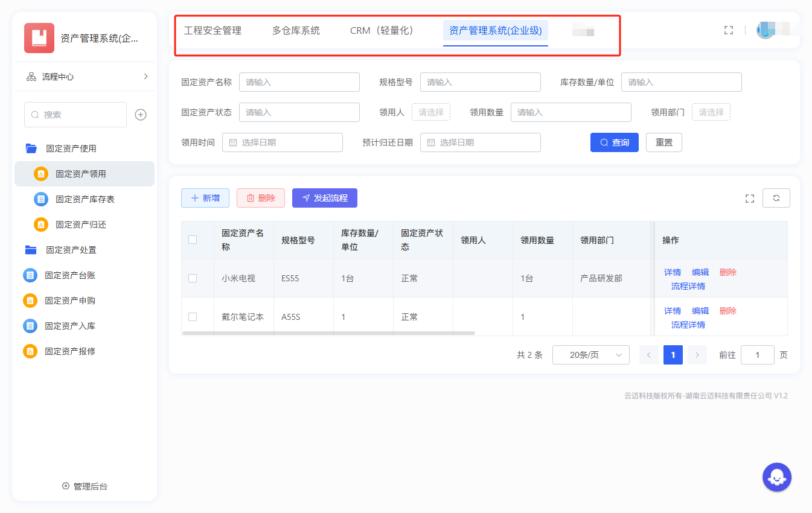Switch to the 多仓库系统 tab

[296, 30]
